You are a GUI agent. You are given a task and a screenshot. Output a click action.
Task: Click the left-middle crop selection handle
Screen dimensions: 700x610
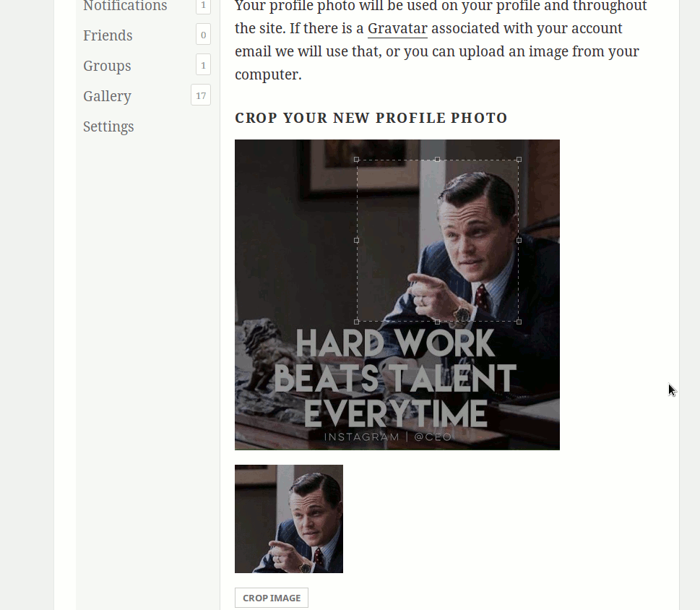click(x=356, y=240)
